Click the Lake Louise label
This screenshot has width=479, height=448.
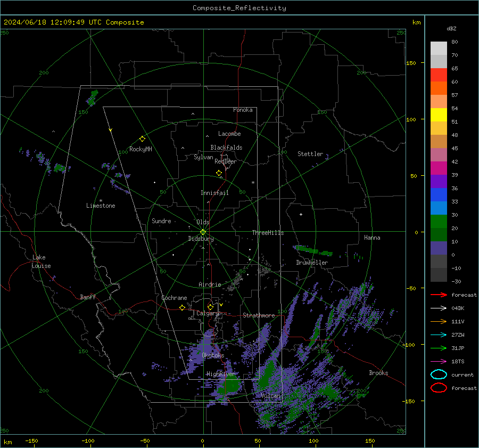[x=41, y=262]
